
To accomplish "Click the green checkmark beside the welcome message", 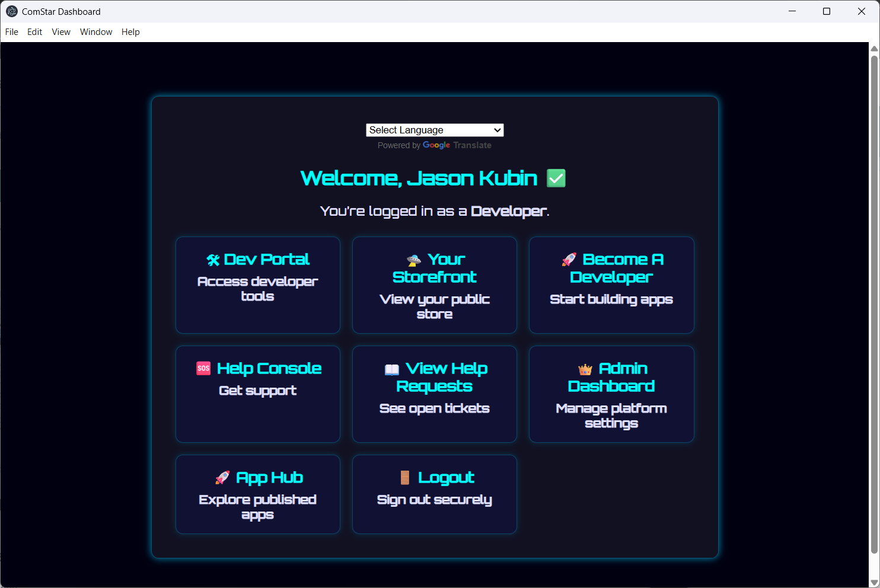I will [x=556, y=178].
